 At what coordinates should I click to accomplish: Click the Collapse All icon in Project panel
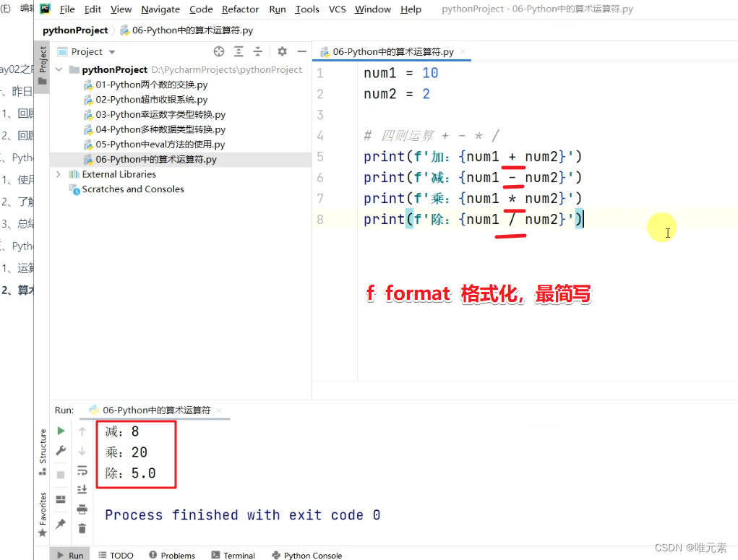click(x=258, y=51)
